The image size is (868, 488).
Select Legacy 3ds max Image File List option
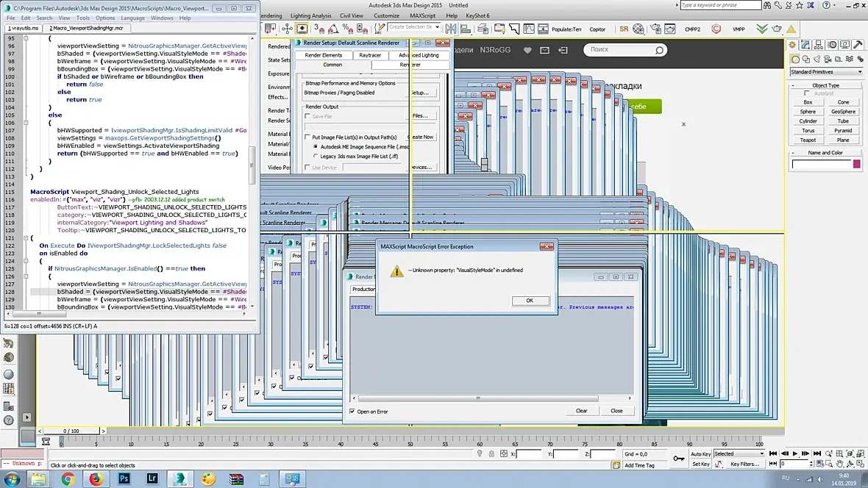pyautogui.click(x=316, y=157)
